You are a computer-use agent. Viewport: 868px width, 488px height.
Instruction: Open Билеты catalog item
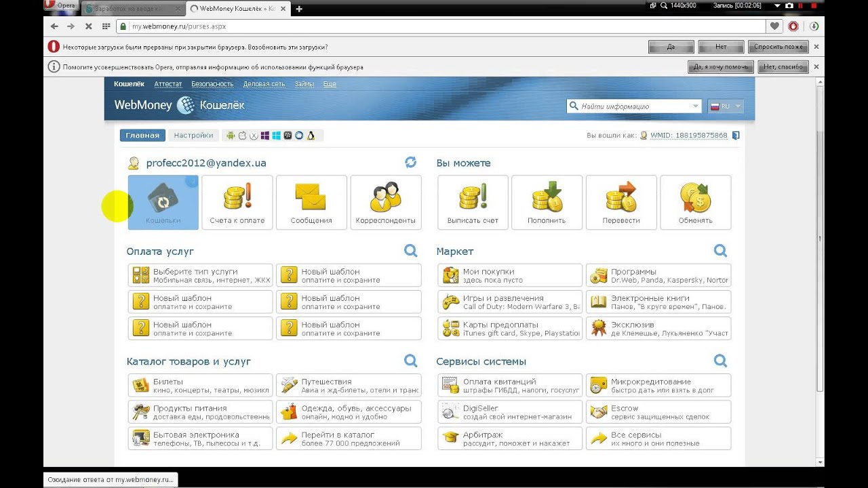tap(201, 385)
